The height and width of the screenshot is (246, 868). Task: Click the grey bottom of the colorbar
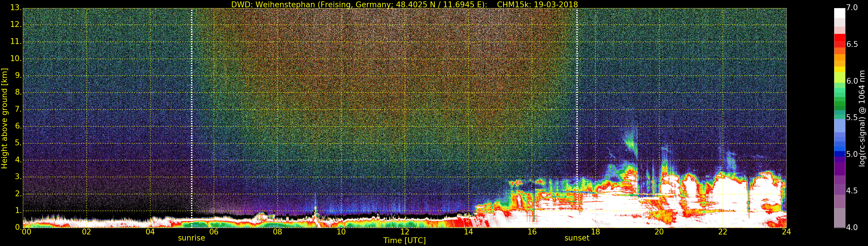pyautogui.click(x=839, y=219)
